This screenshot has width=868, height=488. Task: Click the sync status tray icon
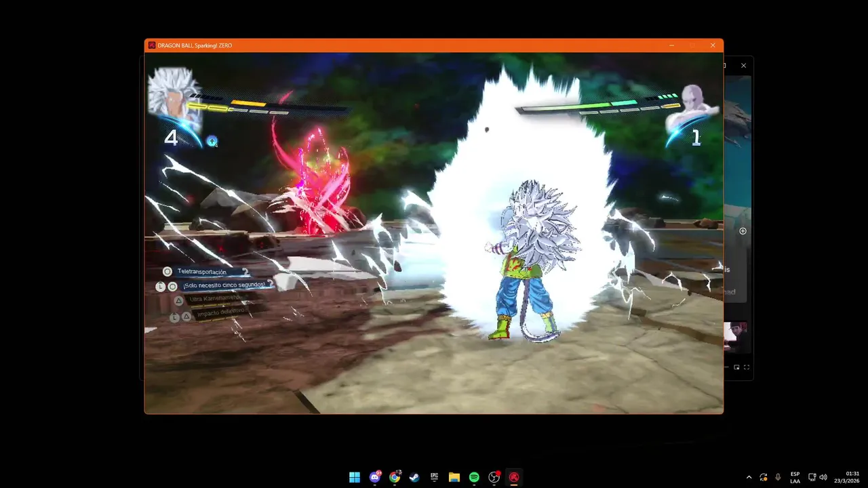click(x=764, y=477)
